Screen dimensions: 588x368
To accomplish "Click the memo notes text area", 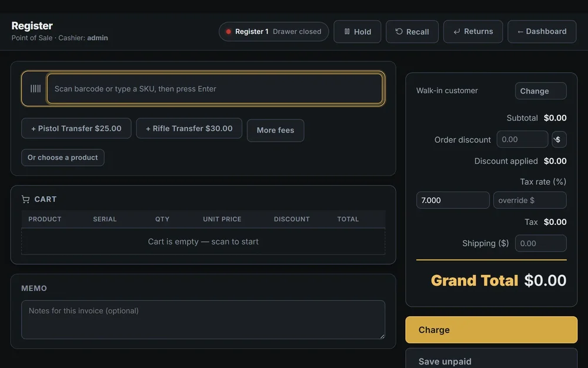I will (x=203, y=320).
